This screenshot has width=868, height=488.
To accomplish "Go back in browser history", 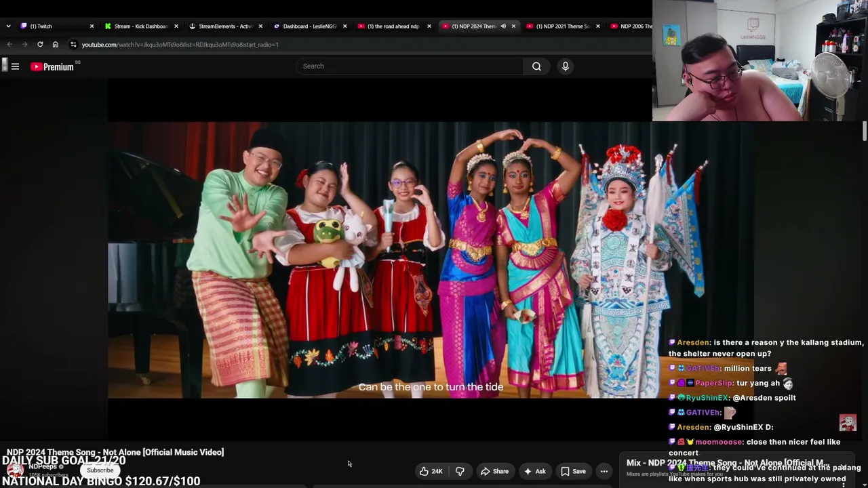I will tap(9, 45).
